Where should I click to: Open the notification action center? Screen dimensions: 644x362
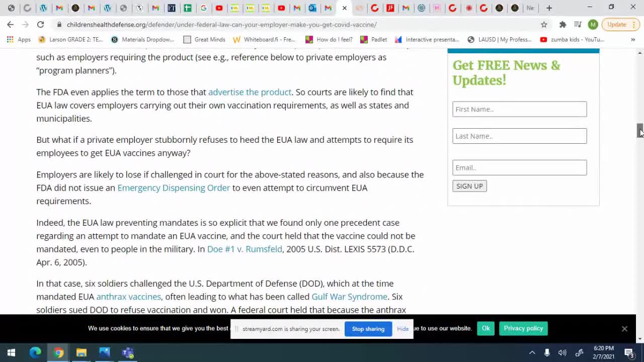629,352
